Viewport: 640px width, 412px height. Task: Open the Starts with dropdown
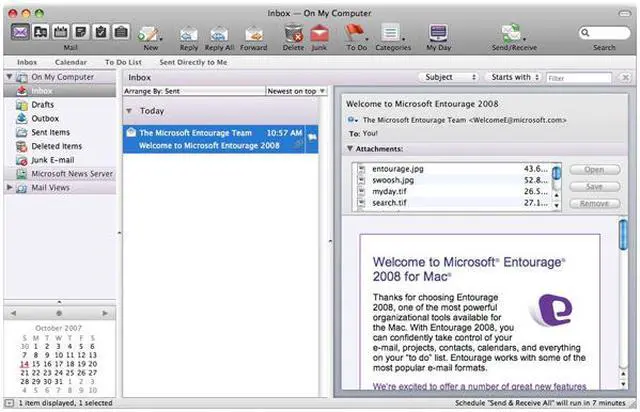tap(513, 77)
